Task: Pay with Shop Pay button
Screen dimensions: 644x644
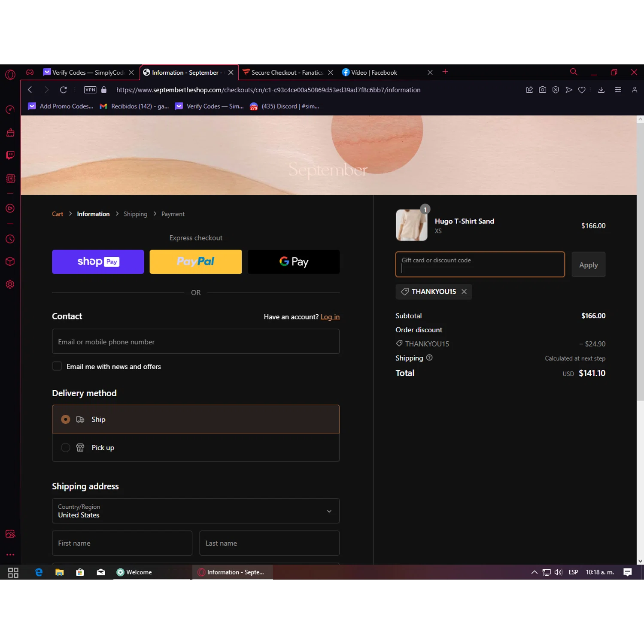Action: pyautogui.click(x=98, y=262)
